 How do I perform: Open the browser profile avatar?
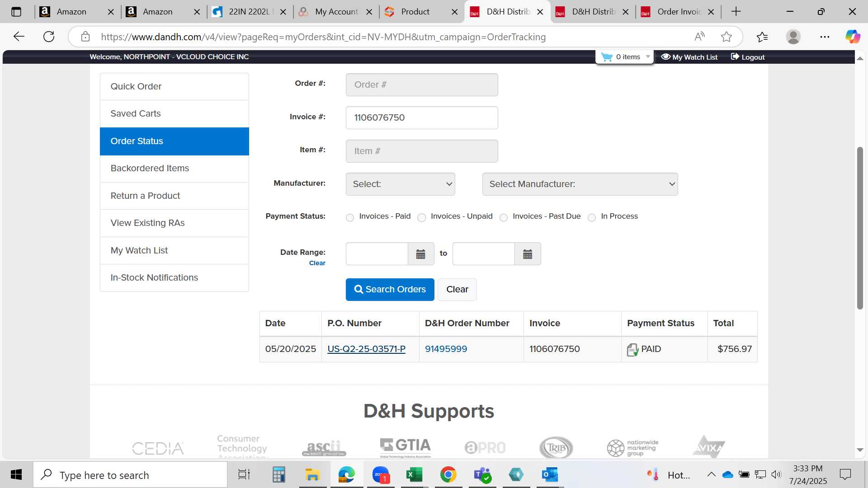point(793,37)
